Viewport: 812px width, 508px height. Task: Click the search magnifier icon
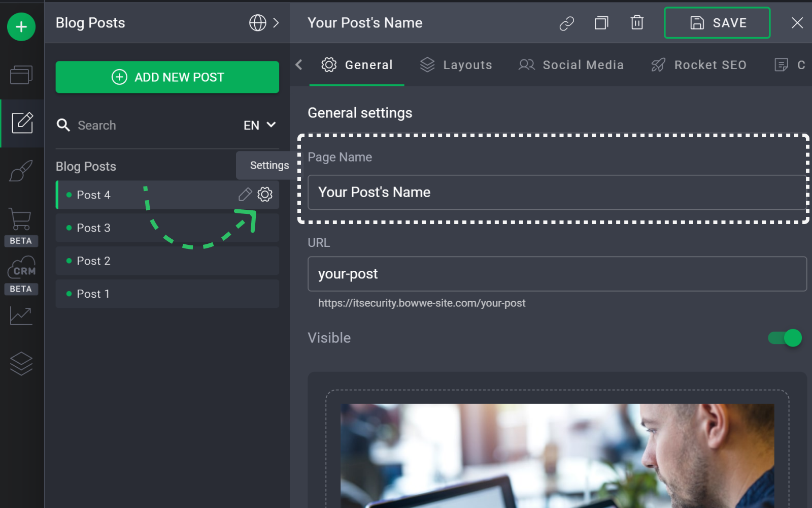63,125
